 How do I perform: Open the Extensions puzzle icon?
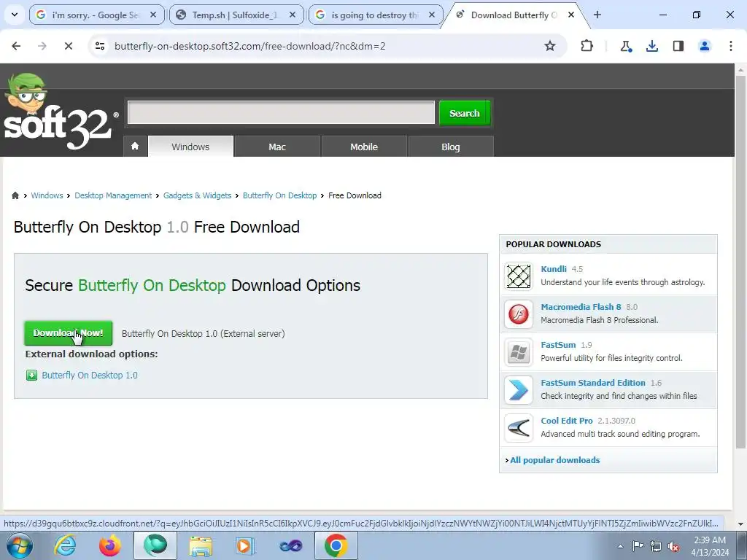coord(587,46)
